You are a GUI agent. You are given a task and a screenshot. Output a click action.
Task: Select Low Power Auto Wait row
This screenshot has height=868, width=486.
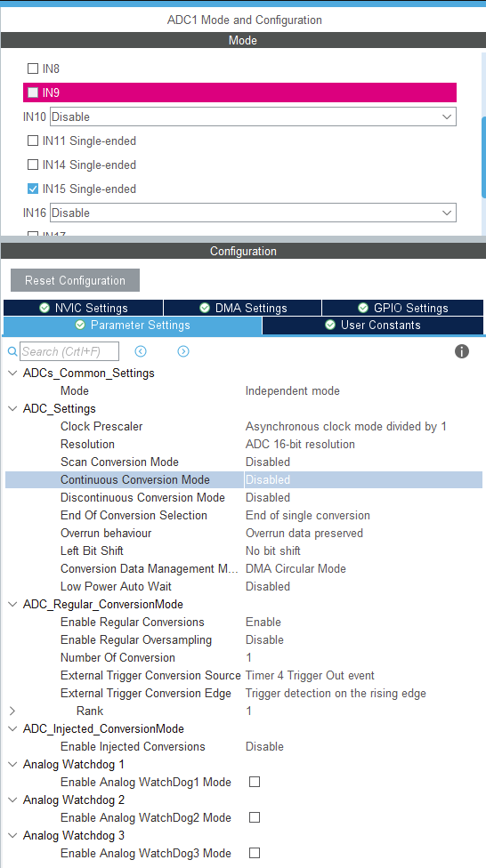[x=244, y=586]
